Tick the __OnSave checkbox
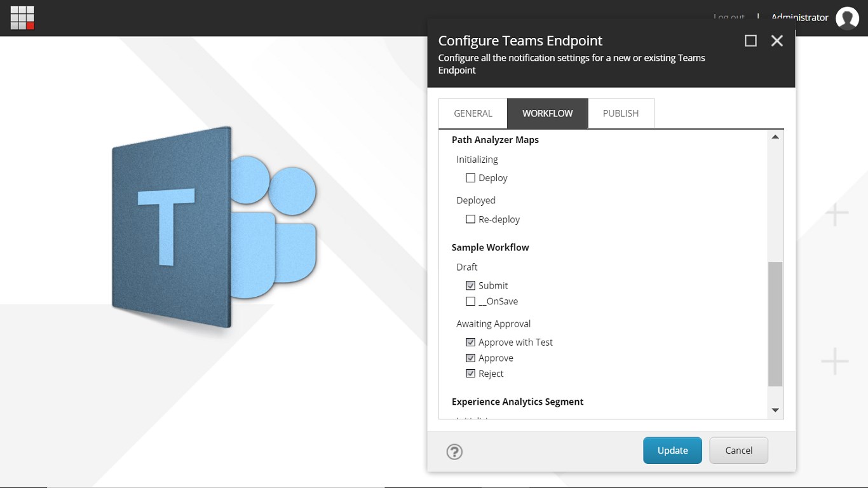Image resolution: width=868 pixels, height=488 pixels. (x=471, y=301)
